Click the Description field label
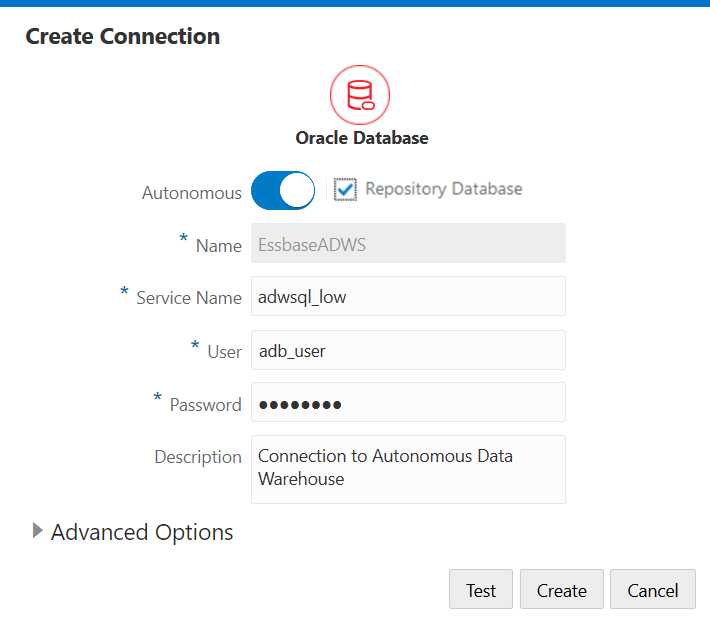Image resolution: width=710 pixels, height=626 pixels. [x=198, y=457]
